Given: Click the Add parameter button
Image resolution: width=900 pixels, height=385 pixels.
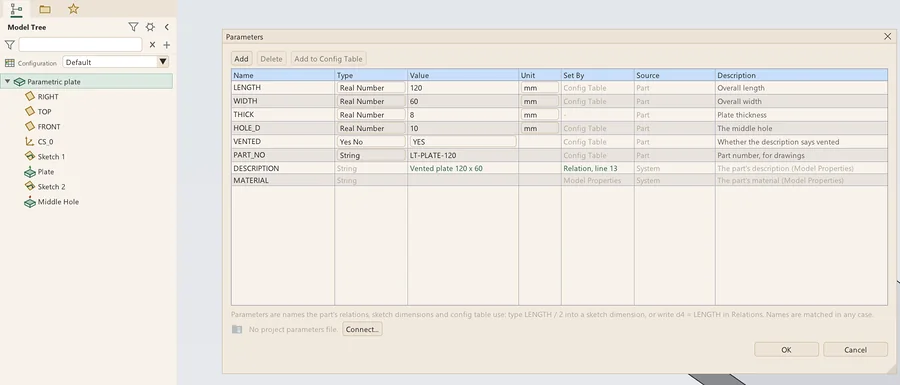Looking at the screenshot, I should (x=242, y=59).
